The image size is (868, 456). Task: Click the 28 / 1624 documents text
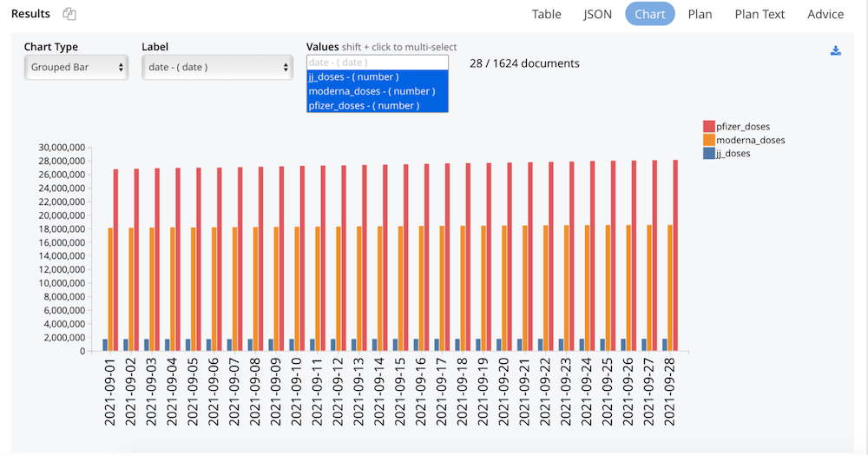point(524,63)
